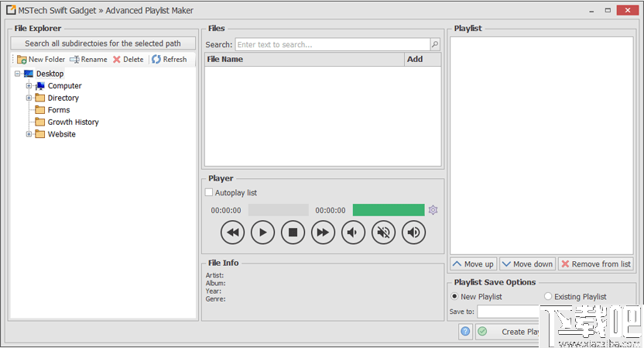
Task: Select the Desktop root item
Action: [x=50, y=74]
